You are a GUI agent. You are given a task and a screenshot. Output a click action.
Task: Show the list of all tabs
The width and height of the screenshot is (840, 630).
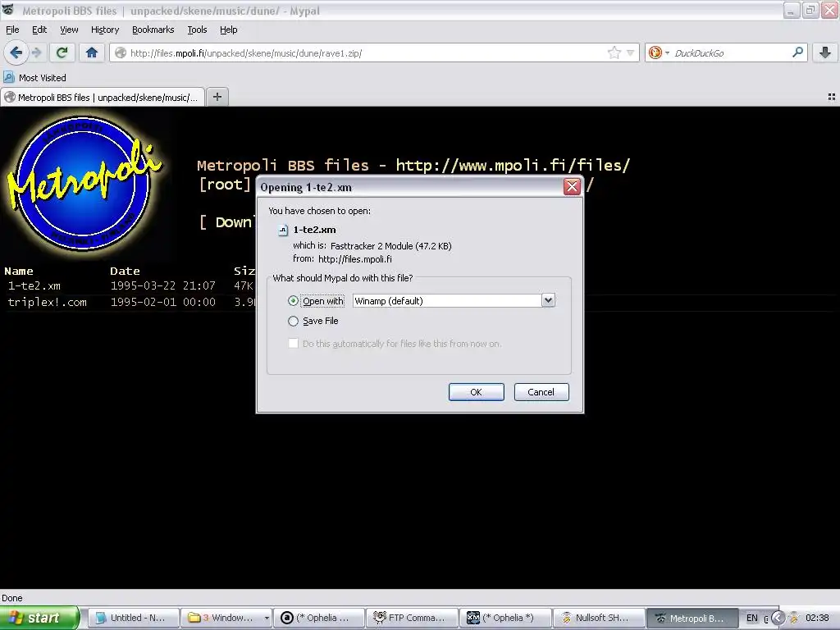coord(832,97)
